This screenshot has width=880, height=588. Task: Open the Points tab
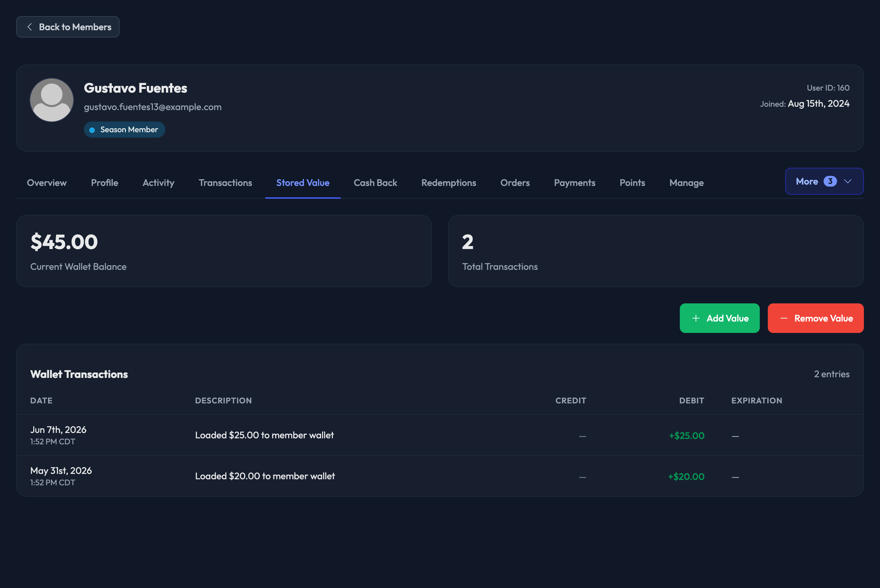tap(632, 183)
